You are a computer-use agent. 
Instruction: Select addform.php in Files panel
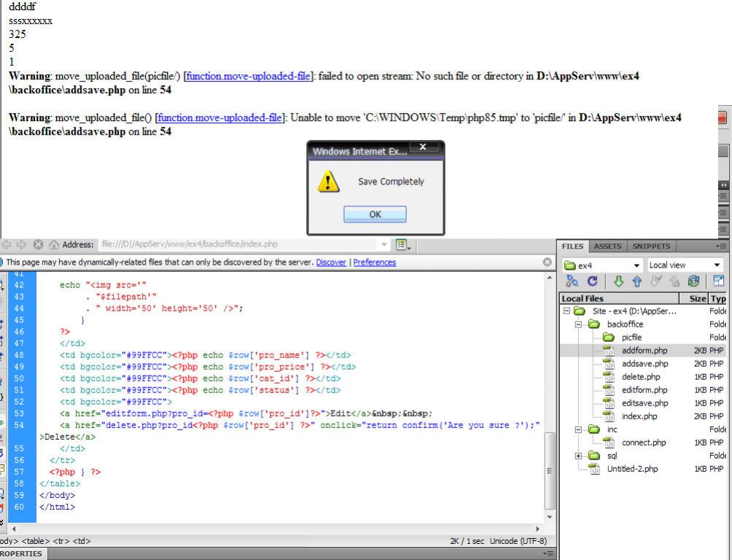pyautogui.click(x=645, y=350)
